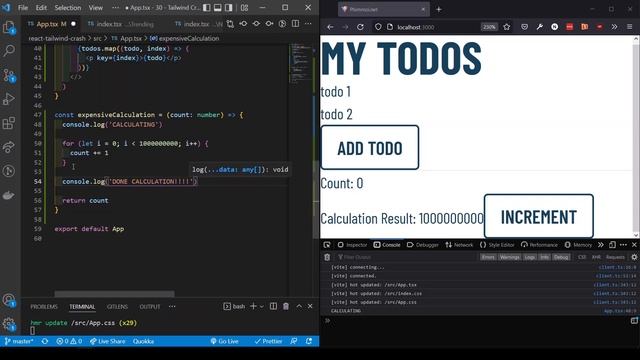Click Go Live in status bar

pos(224,341)
